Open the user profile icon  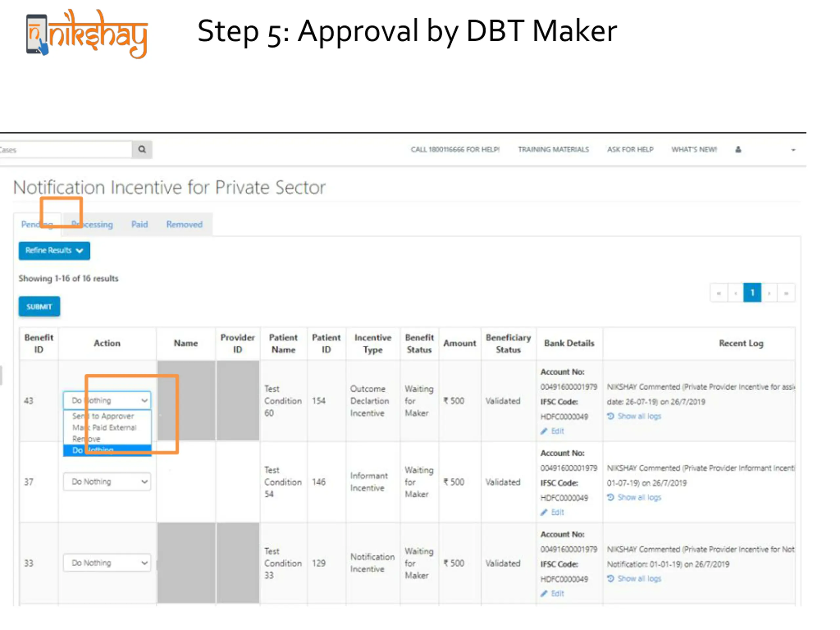pos(738,149)
